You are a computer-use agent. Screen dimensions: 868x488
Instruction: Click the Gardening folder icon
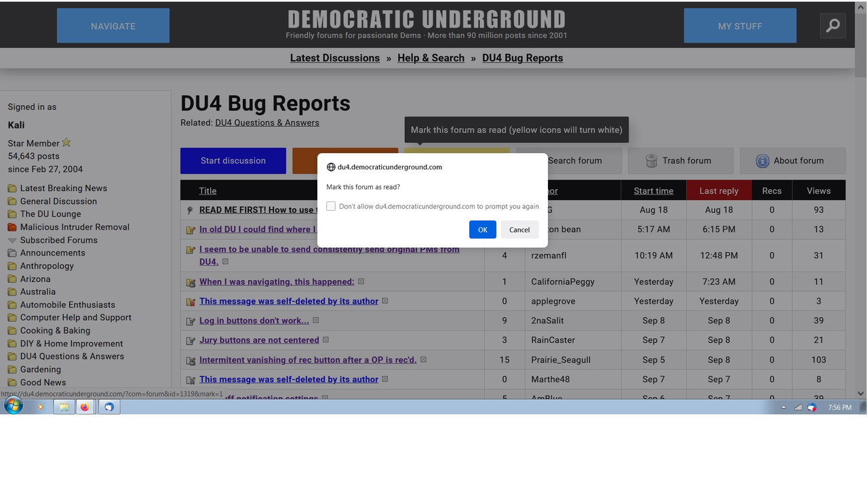tap(12, 369)
